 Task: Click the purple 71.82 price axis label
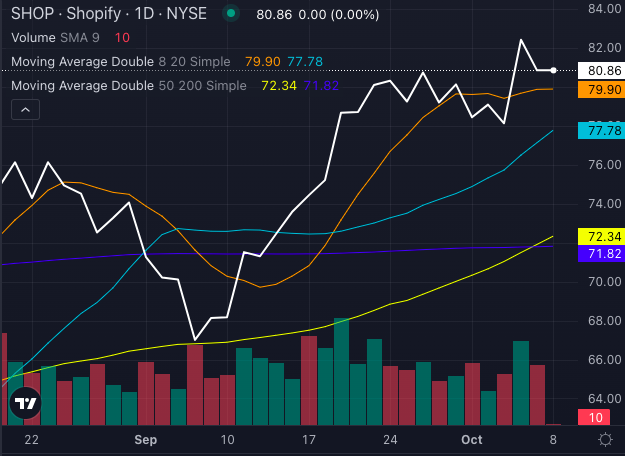pyautogui.click(x=601, y=254)
